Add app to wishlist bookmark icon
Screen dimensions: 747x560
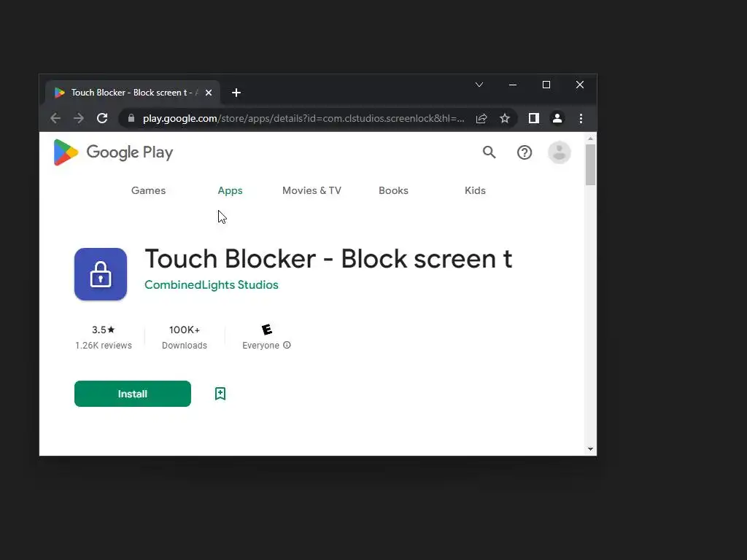click(220, 394)
